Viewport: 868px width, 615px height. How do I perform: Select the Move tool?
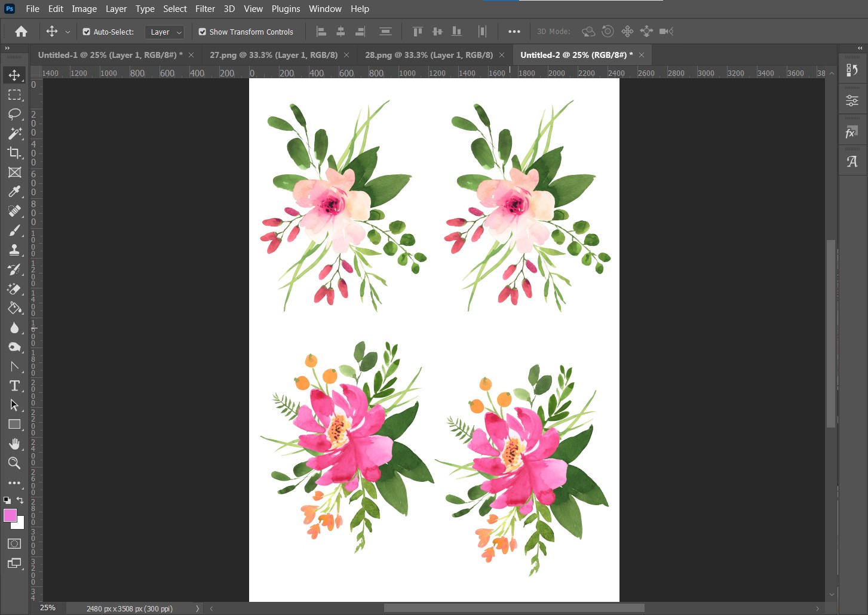(14, 75)
